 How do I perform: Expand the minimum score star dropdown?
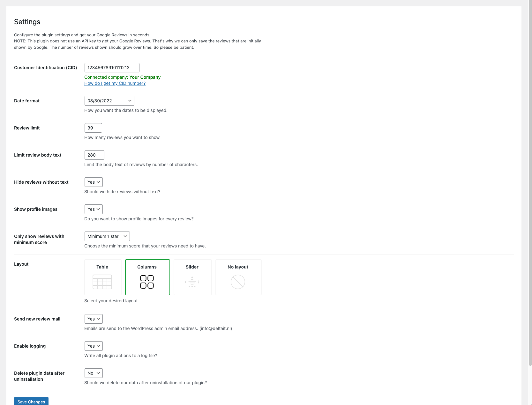(x=107, y=236)
